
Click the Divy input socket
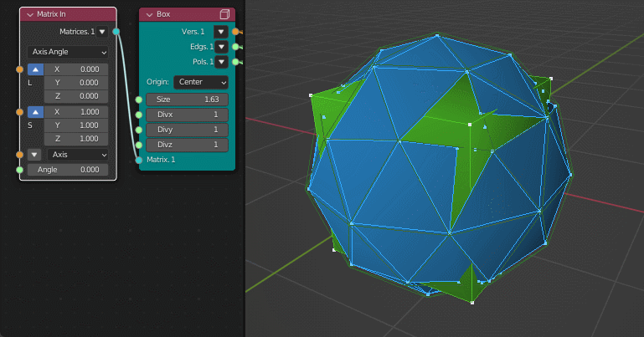tap(139, 130)
